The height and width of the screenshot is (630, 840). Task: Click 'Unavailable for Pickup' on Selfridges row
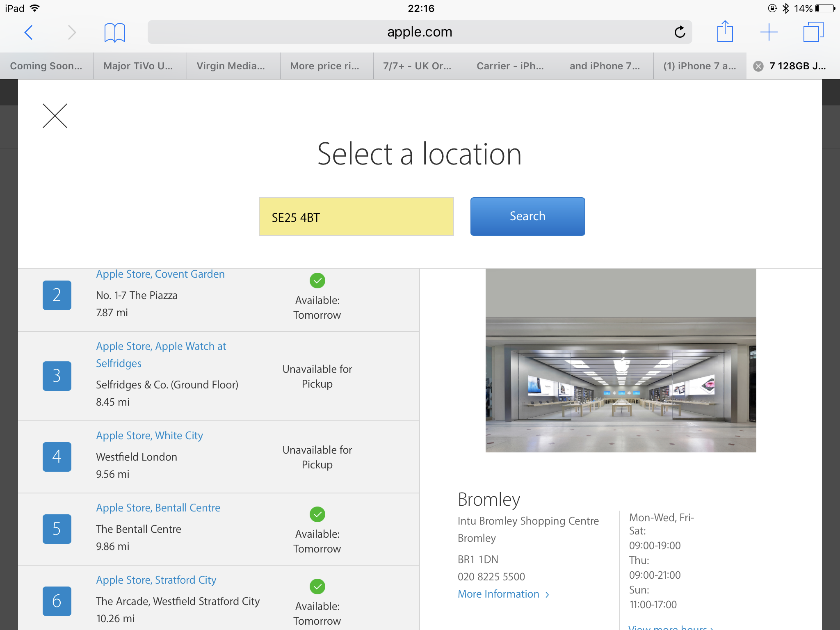[317, 377]
